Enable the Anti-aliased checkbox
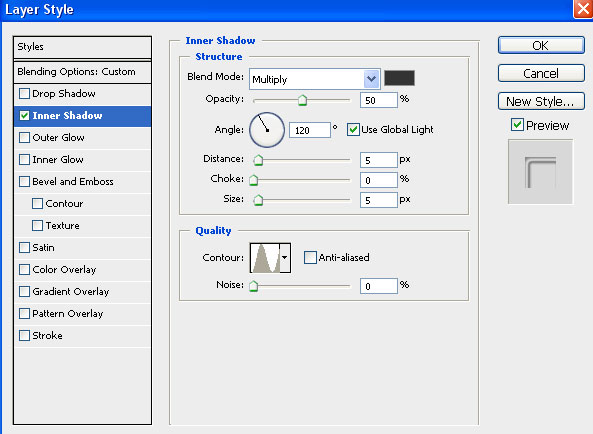 (310, 257)
